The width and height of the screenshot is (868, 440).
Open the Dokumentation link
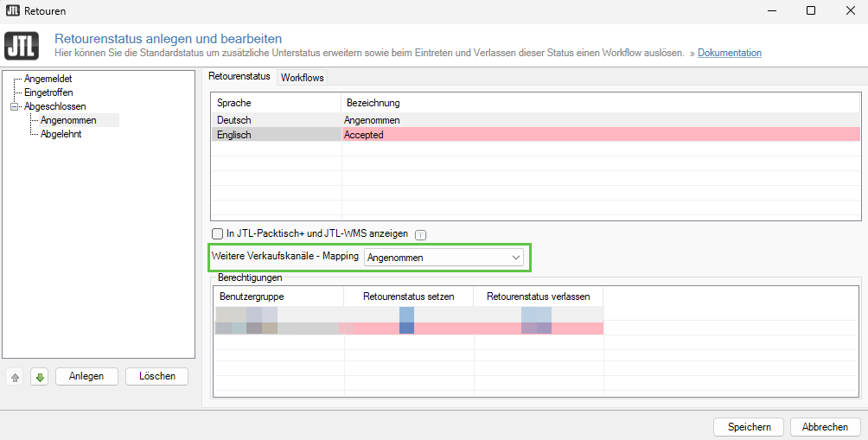coord(730,53)
